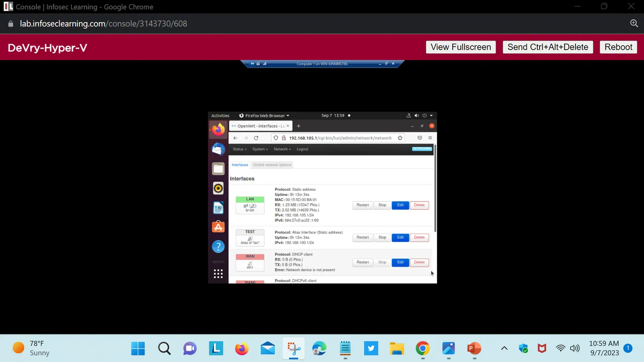Expand the Status dropdown menu
The width and height of the screenshot is (644, 362).
click(x=240, y=149)
